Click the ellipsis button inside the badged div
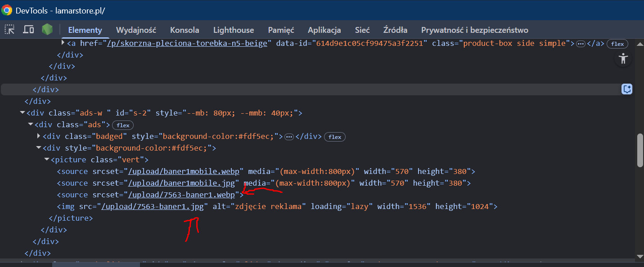 click(x=289, y=136)
